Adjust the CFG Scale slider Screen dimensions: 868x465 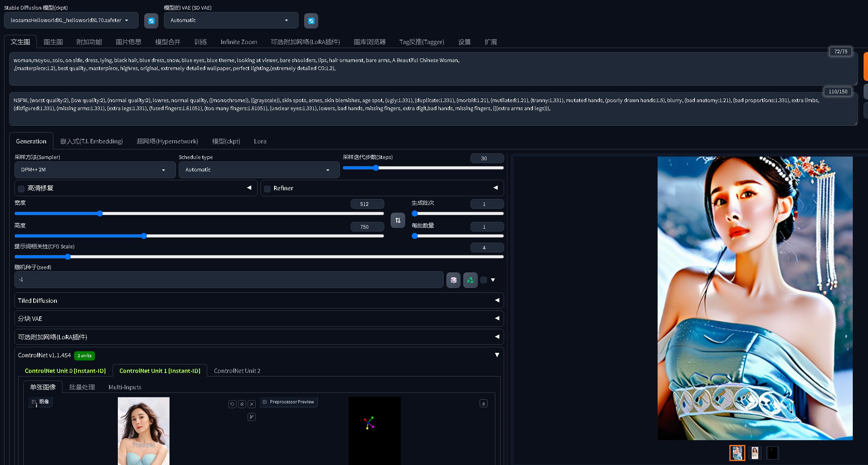tap(259, 257)
